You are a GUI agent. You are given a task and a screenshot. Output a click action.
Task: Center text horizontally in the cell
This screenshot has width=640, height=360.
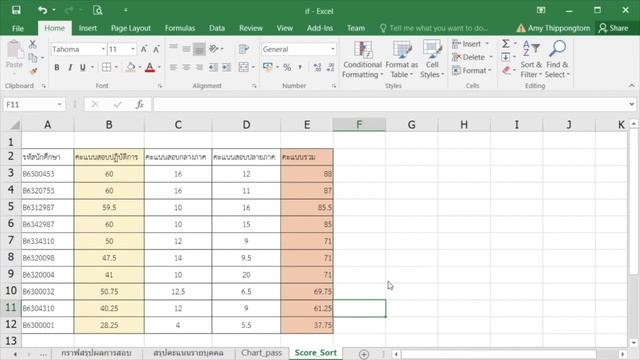click(x=186, y=67)
